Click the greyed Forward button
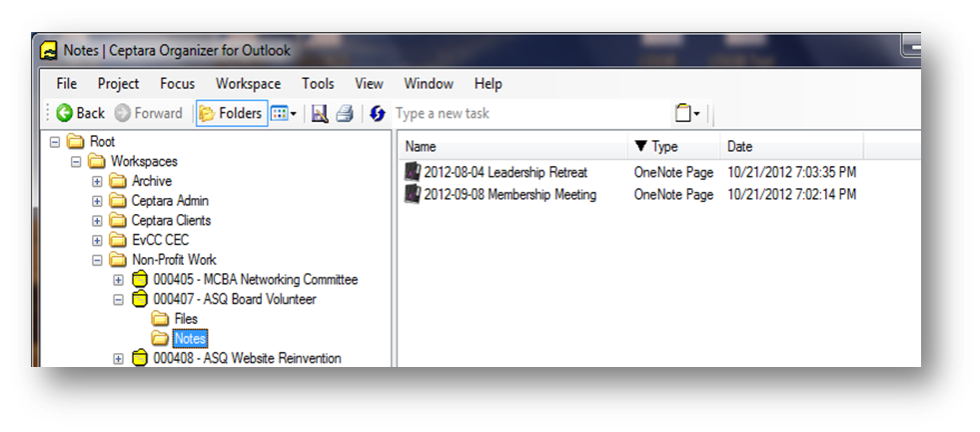980x432 pixels. 149,113
